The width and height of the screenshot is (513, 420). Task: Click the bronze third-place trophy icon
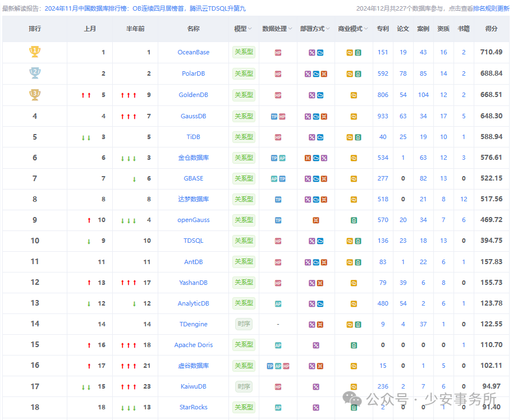pyautogui.click(x=35, y=94)
